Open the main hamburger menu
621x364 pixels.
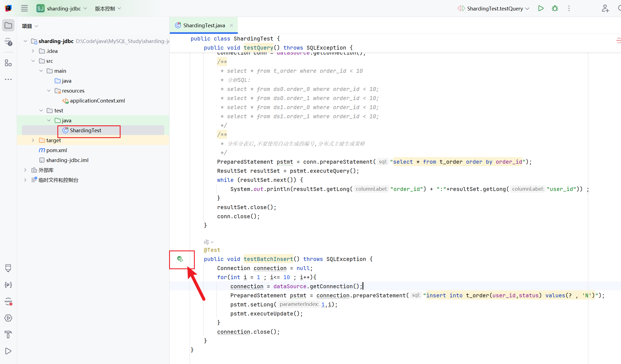click(x=24, y=8)
